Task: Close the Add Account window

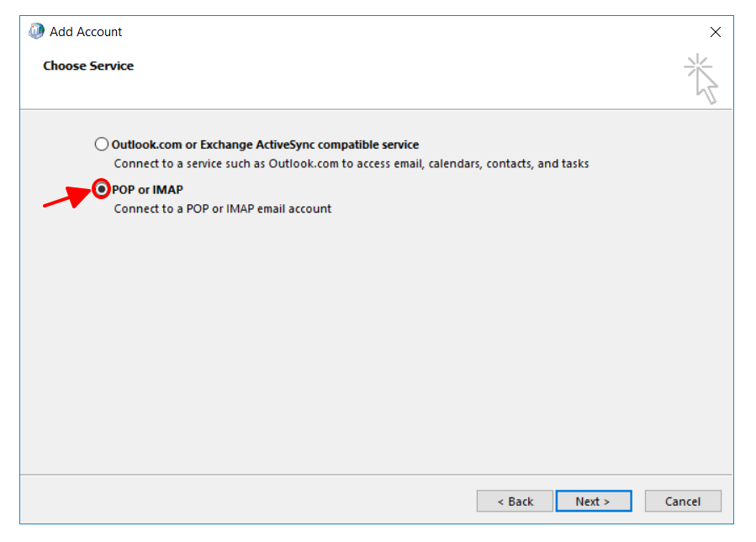Action: 716,32
